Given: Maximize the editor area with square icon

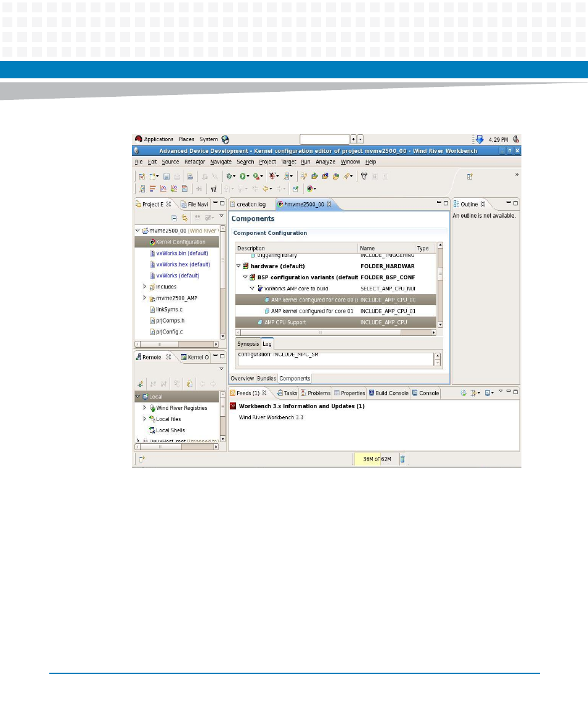Looking at the screenshot, I should pos(446,203).
